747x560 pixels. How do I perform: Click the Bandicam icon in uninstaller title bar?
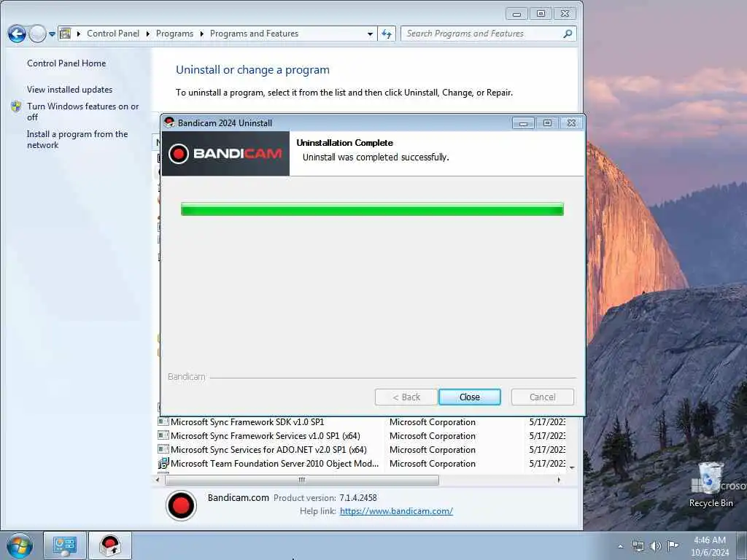click(169, 122)
